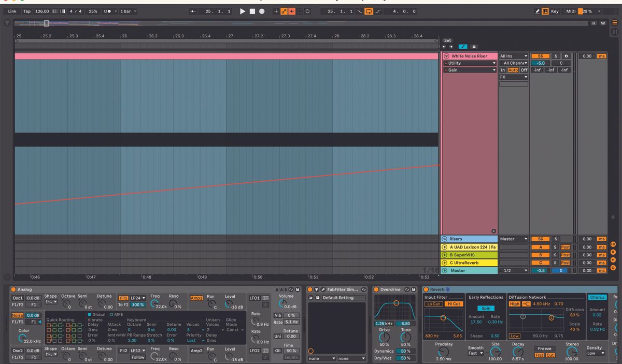622x364 pixels.
Task: Set monitor to Off on White Noise Riser
Action: pyautogui.click(x=524, y=70)
